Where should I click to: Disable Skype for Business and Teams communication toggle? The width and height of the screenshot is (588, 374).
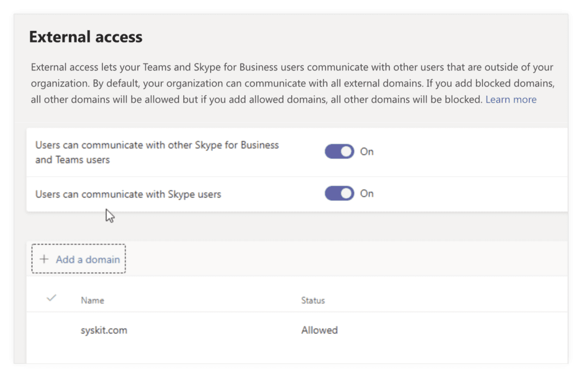pyautogui.click(x=339, y=151)
